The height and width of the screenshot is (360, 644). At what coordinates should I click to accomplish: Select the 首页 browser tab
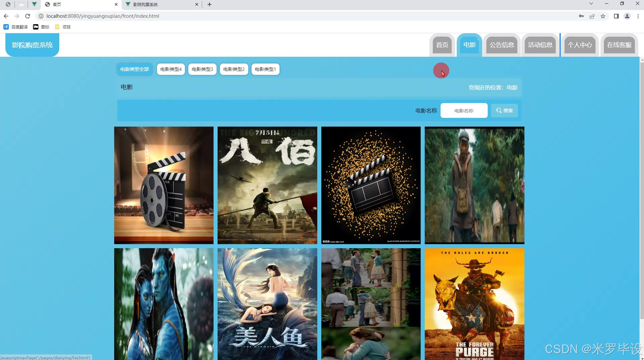[82, 4]
